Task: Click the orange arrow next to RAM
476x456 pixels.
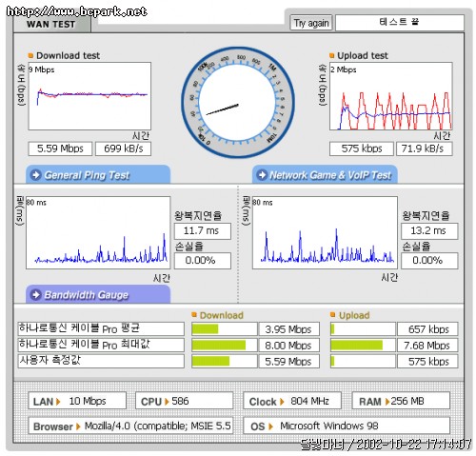Action: [x=387, y=402]
